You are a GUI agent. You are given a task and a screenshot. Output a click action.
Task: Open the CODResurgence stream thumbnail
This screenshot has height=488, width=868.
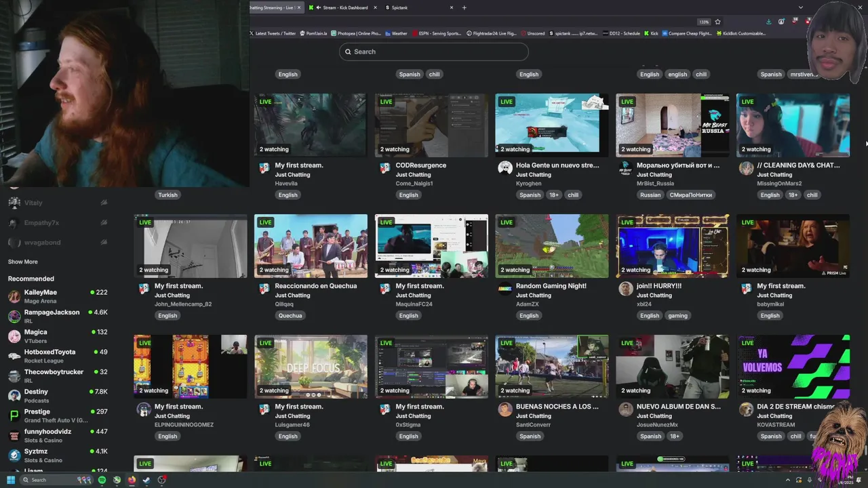[431, 125]
